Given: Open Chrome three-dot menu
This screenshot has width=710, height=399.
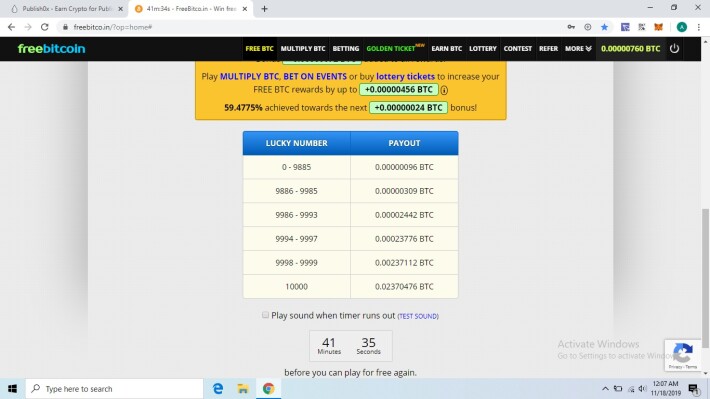Looking at the screenshot, I should (699, 27).
